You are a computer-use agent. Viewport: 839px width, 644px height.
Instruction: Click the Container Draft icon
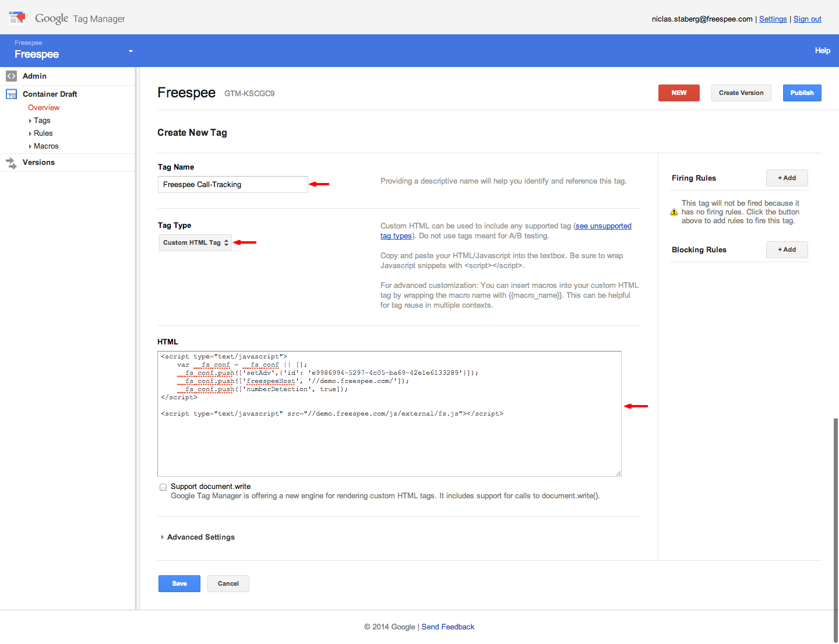[x=11, y=94]
